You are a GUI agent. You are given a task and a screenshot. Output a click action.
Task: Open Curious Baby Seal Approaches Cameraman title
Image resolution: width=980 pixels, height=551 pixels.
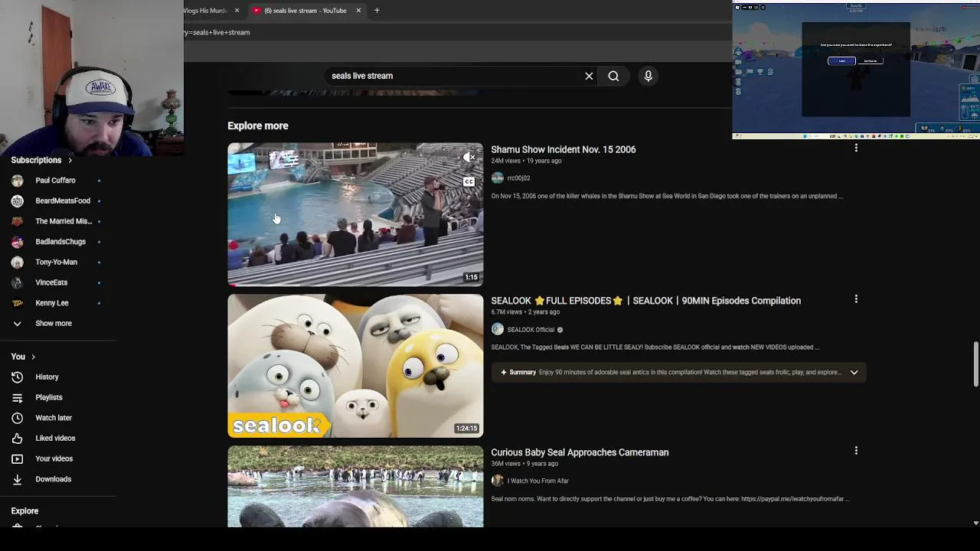[580, 452]
